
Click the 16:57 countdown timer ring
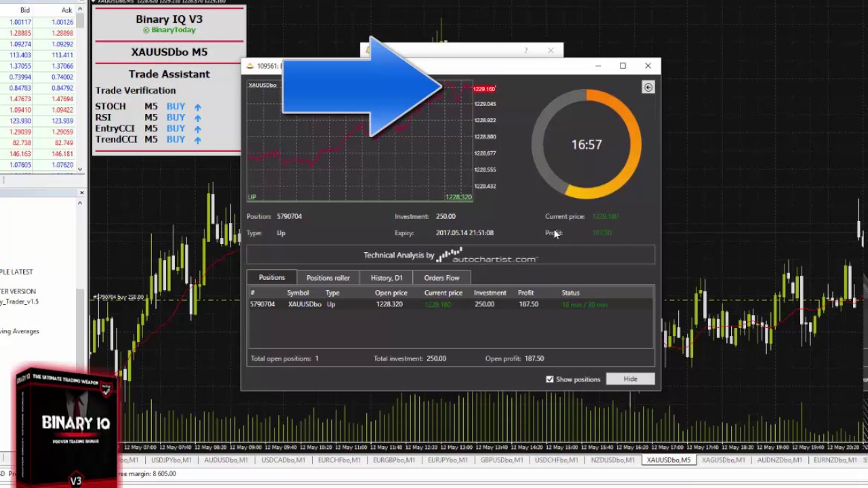[586, 144]
